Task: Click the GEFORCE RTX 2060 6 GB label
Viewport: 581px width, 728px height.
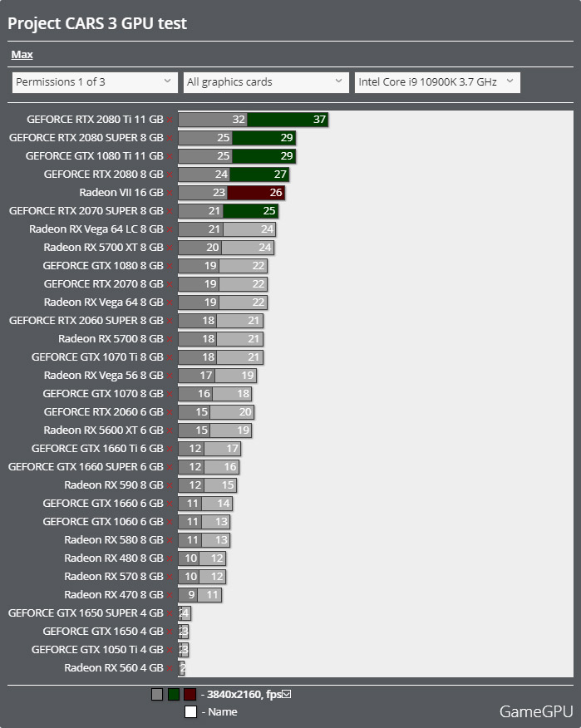Action: tap(104, 412)
